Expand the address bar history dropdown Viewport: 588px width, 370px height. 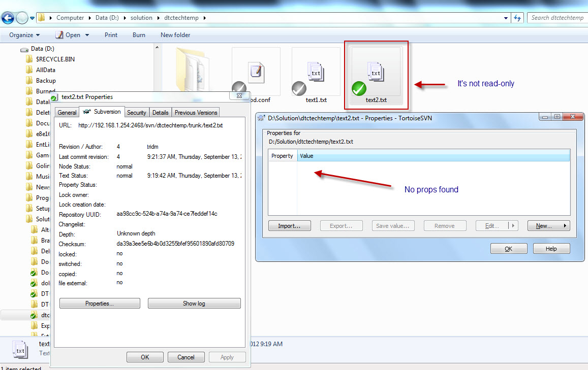point(506,18)
